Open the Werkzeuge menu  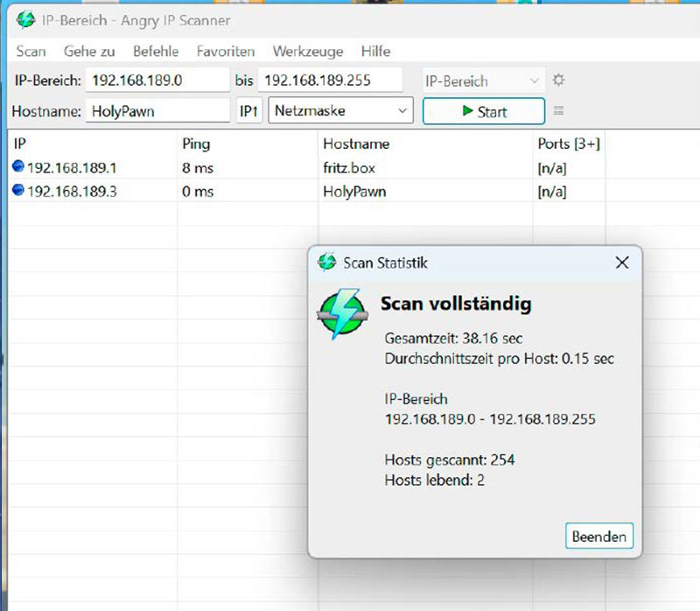(x=308, y=52)
